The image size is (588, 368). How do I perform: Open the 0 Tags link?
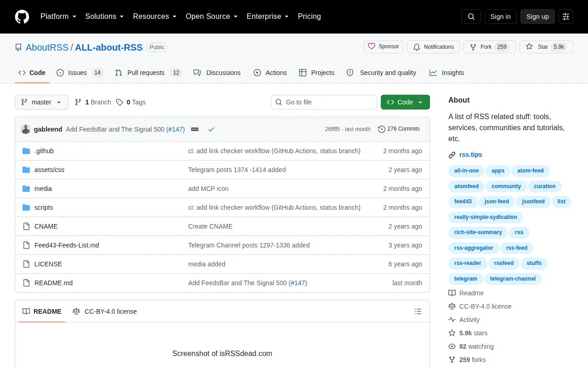(131, 102)
